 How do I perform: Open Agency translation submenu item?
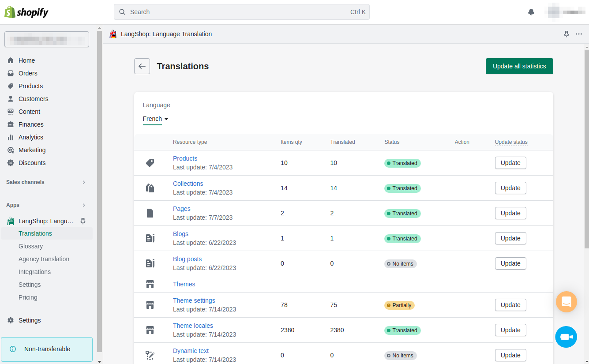44,259
